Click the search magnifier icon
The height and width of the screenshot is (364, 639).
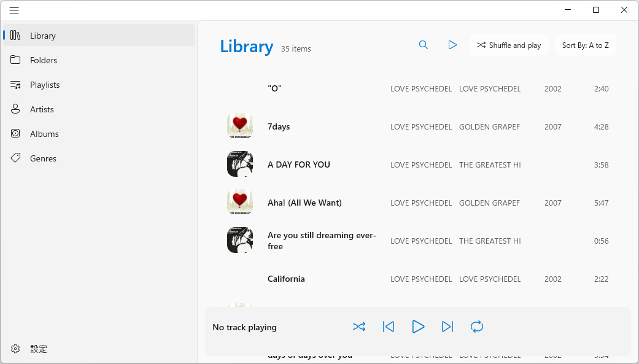point(424,45)
